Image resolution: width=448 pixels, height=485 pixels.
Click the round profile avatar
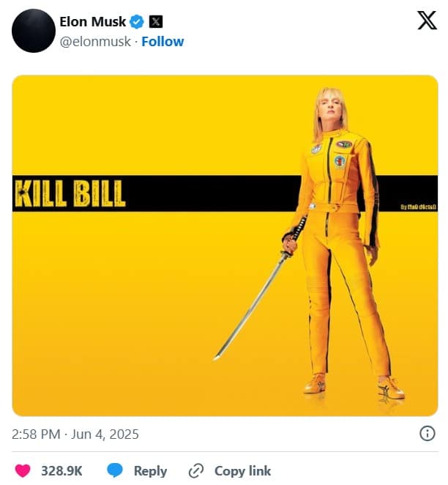(x=34, y=31)
